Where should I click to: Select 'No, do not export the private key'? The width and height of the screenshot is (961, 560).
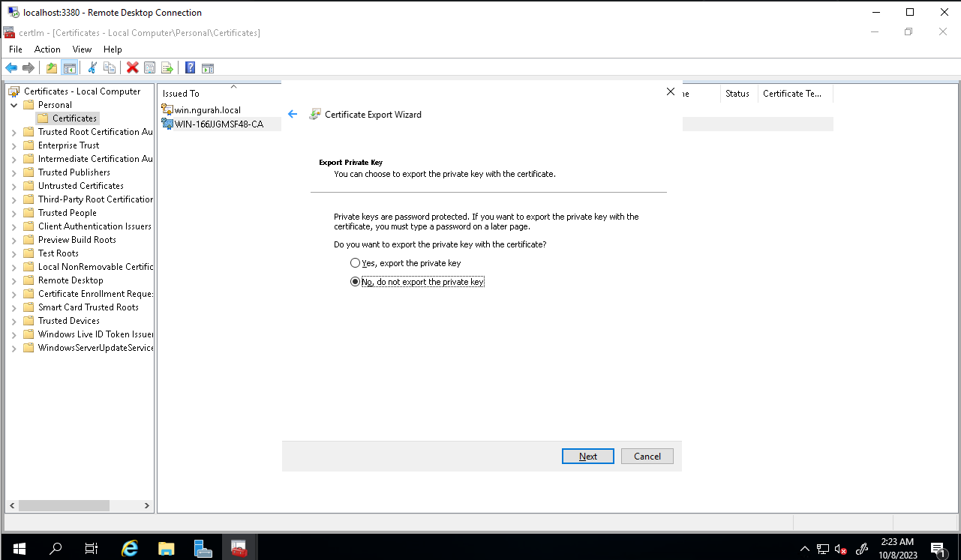click(x=356, y=282)
